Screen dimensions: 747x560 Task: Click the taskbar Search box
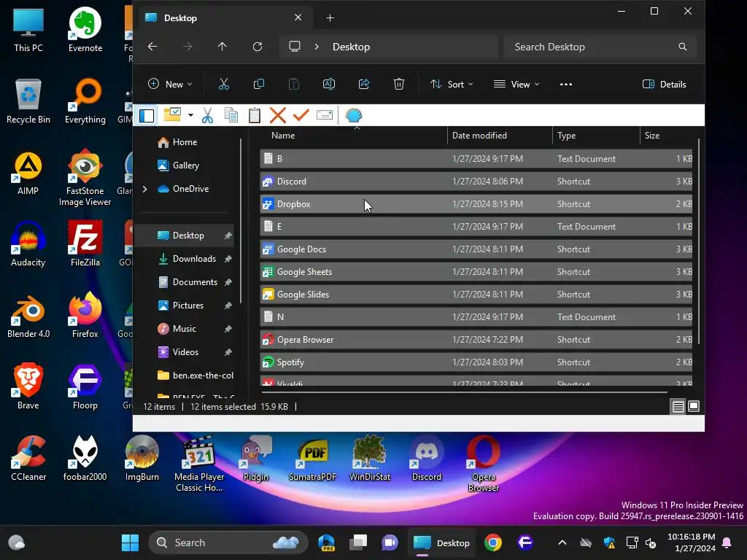click(228, 542)
